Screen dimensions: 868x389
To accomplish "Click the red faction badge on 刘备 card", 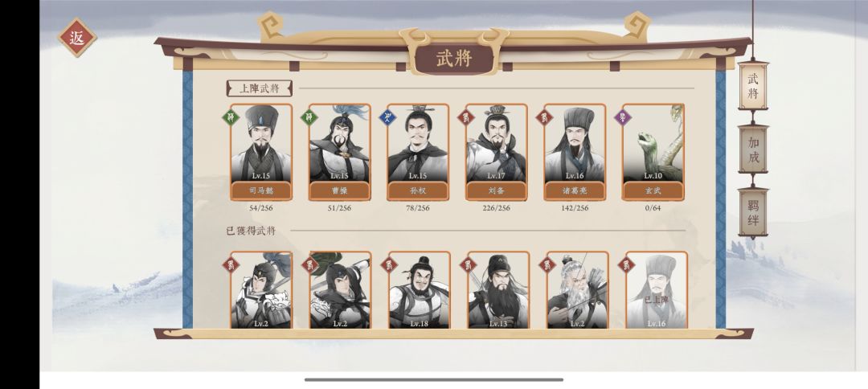I will [466, 117].
